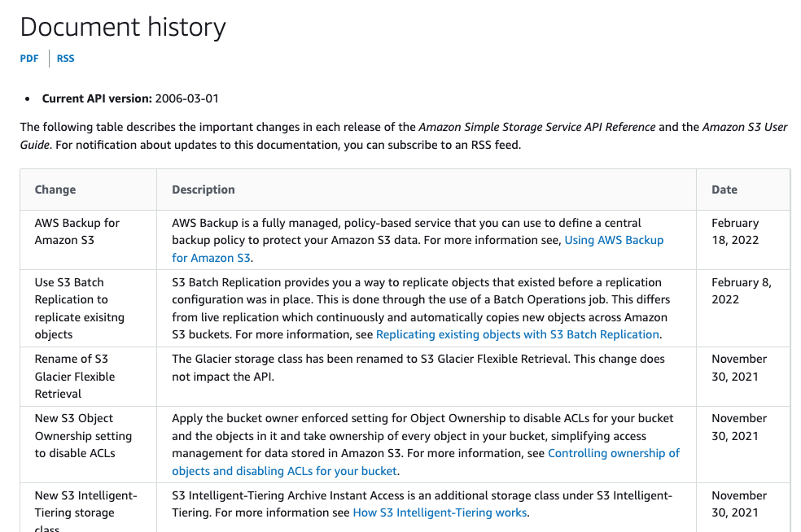801x532 pixels.
Task: Click a November 30, 2021 date cell
Action: [736, 367]
